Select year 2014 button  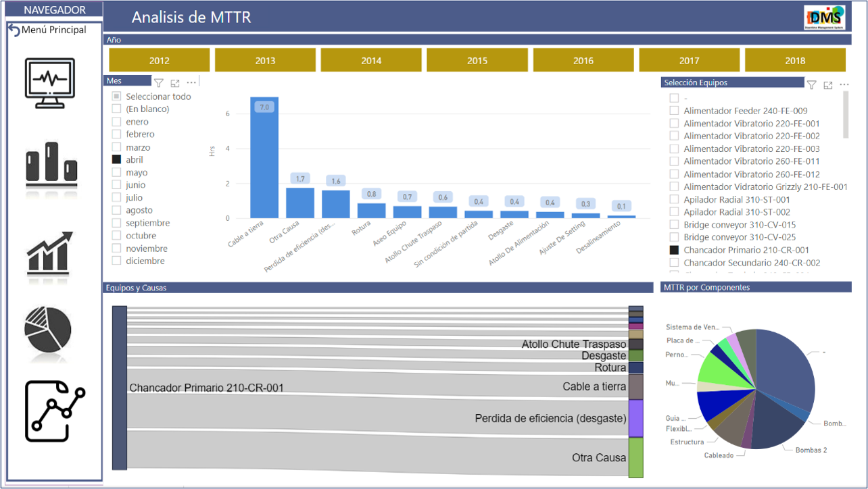coord(371,60)
